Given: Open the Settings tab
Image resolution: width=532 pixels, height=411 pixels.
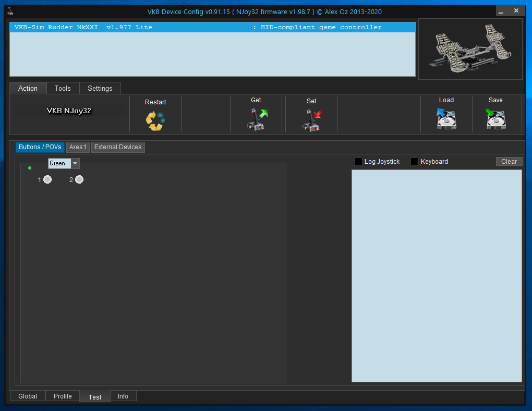Looking at the screenshot, I should [x=100, y=88].
